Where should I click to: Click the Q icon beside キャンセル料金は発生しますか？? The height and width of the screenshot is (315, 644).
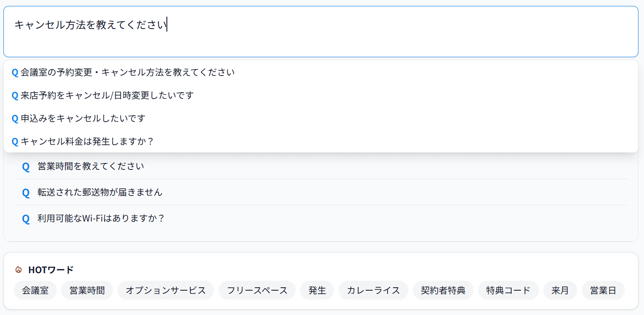[x=15, y=141]
